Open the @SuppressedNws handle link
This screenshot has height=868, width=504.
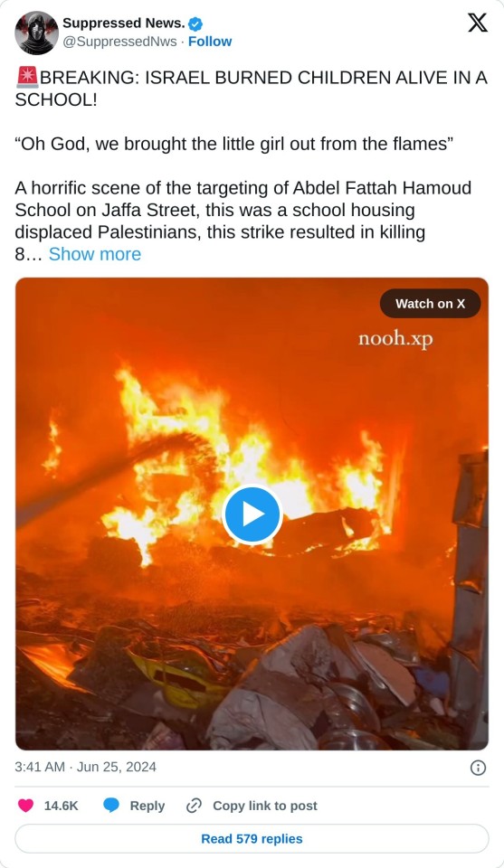119,42
